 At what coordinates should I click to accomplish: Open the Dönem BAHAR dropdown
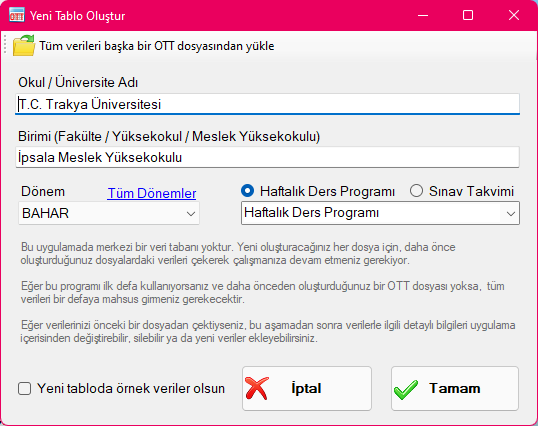click(109, 213)
